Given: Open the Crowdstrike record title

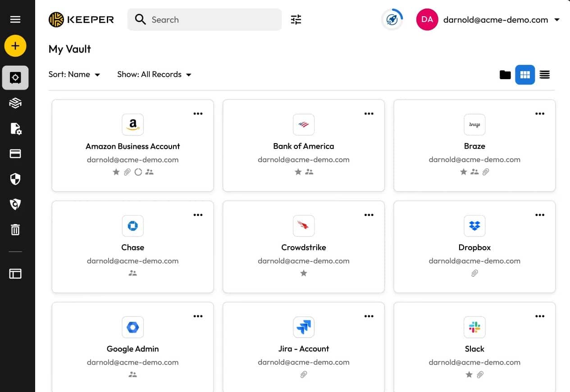Looking at the screenshot, I should 304,248.
